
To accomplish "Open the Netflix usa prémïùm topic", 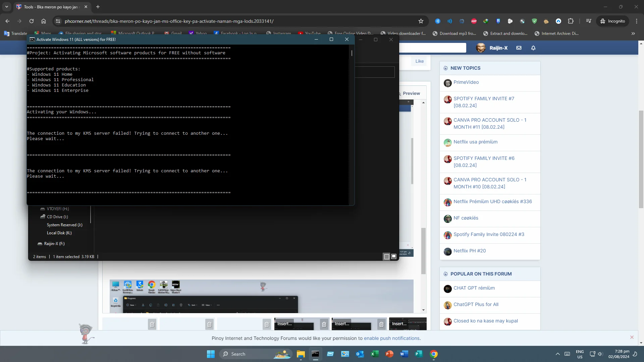I will click(475, 142).
